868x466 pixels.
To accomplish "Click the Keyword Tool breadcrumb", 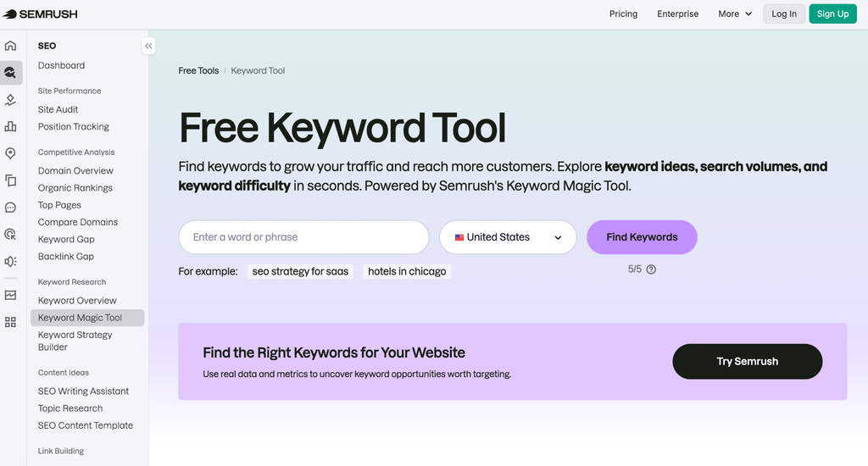I will 258,71.
